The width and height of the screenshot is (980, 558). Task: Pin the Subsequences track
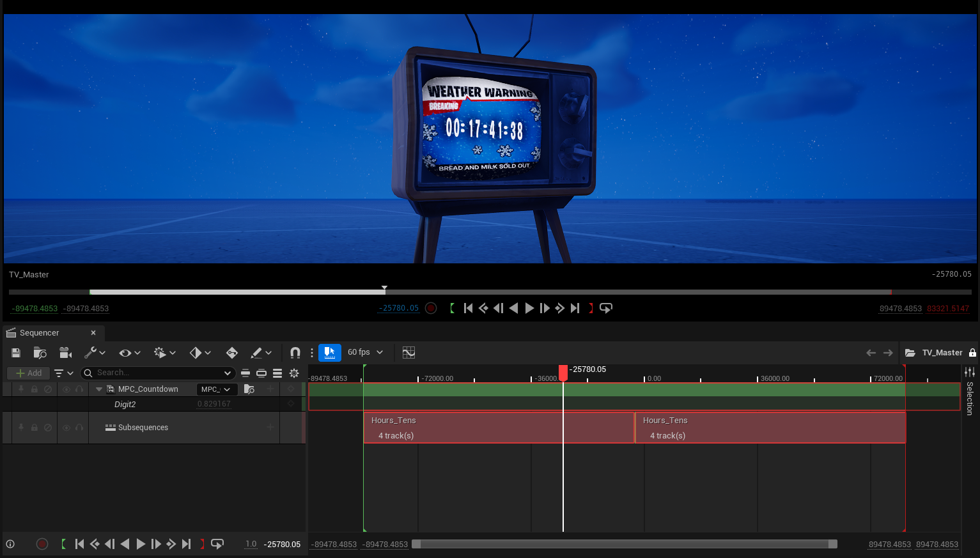click(x=21, y=427)
